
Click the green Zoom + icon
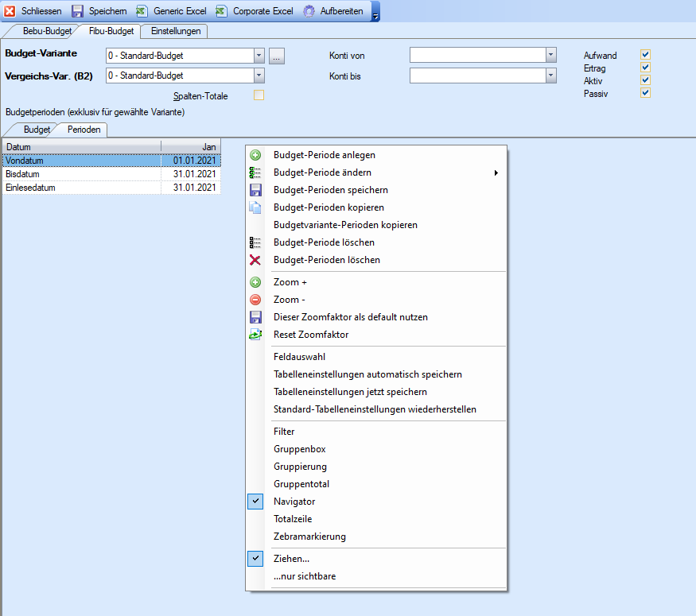255,282
